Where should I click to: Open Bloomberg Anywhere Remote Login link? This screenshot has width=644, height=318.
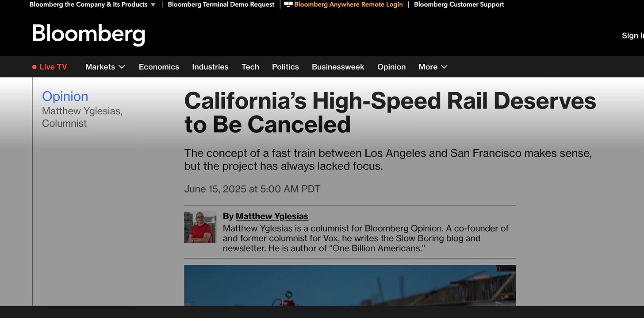(349, 4)
